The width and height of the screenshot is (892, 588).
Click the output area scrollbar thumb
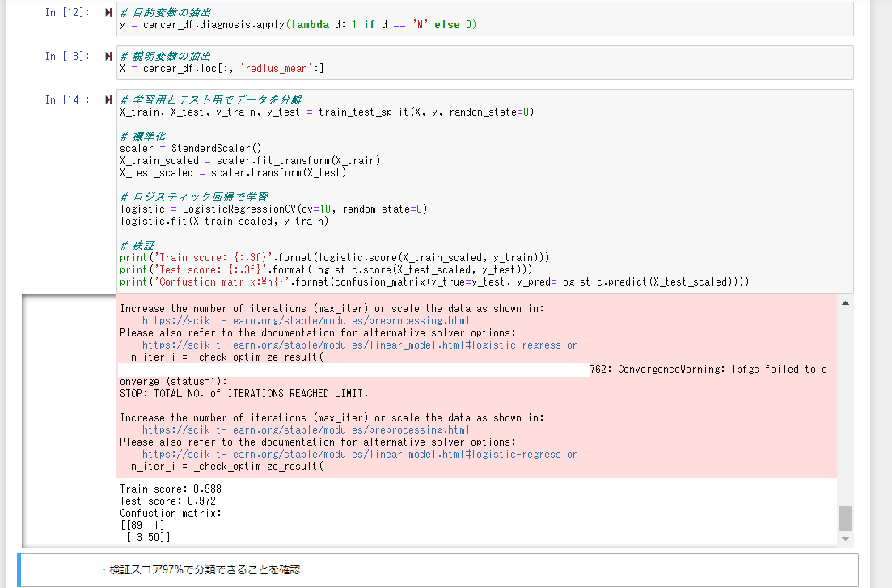[x=845, y=518]
